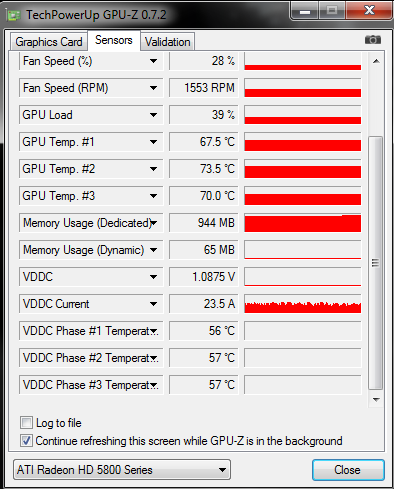Viewport: 394px width, 489px height.
Task: Open the ATI Radeon HD 5800 Series selector
Action: pos(122,470)
